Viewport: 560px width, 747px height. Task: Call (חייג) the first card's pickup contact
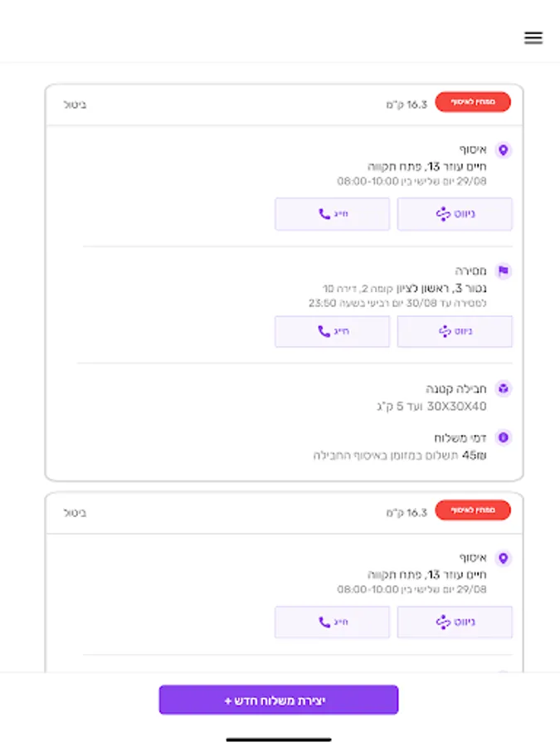(332, 214)
